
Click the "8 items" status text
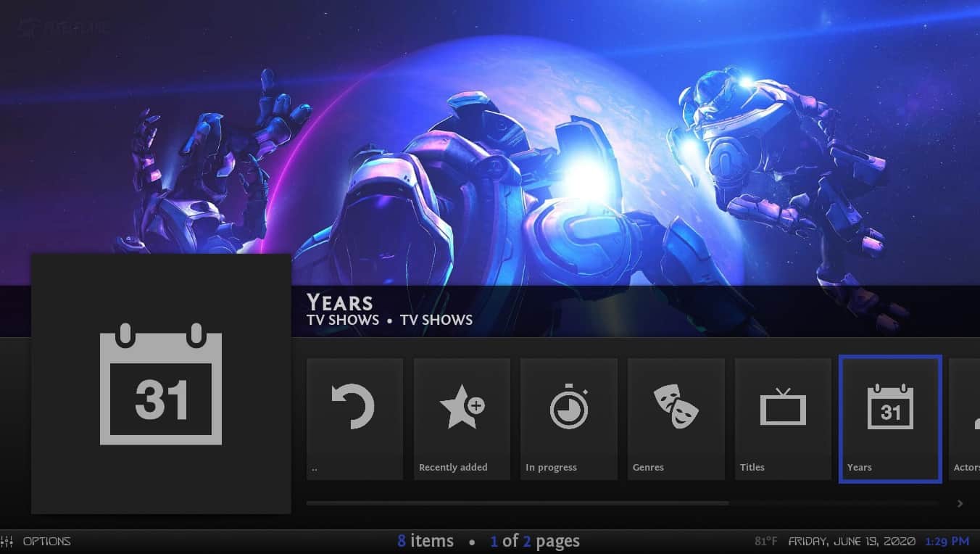point(425,541)
